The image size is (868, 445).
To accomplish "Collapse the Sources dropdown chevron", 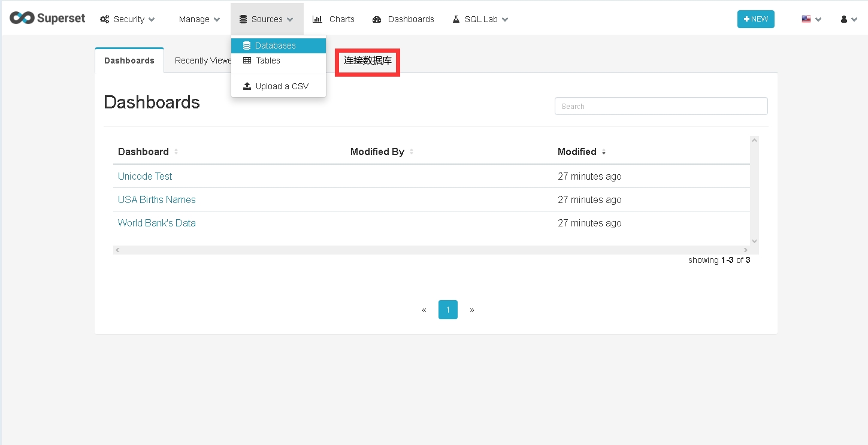I will [x=290, y=20].
